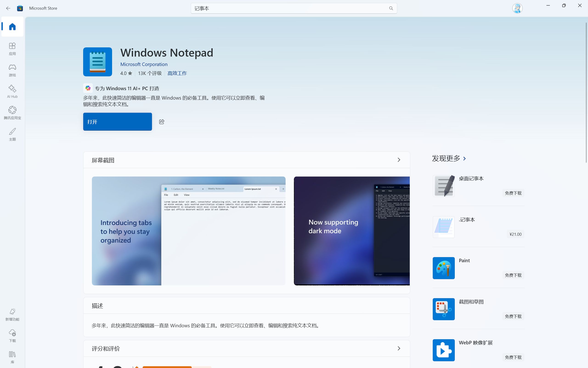588x368 pixels.
Task: Download WebP 映像扩展 with 免费下载
Action: click(513, 357)
